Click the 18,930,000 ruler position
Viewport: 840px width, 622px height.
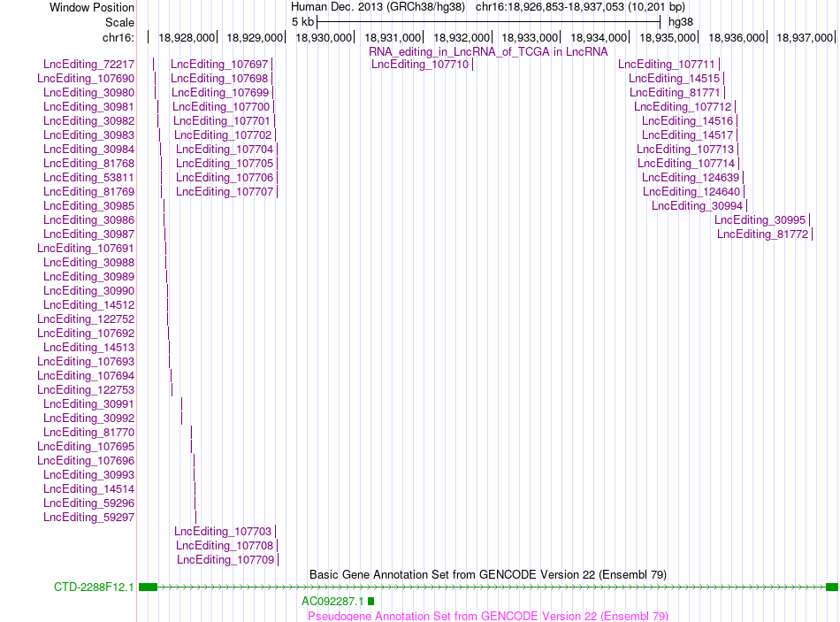point(324,37)
